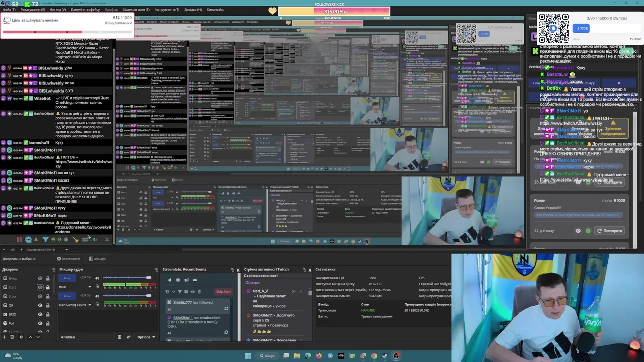The image size is (644, 362).
Task: Open Recent Events send test icon tab
Action: (170, 280)
